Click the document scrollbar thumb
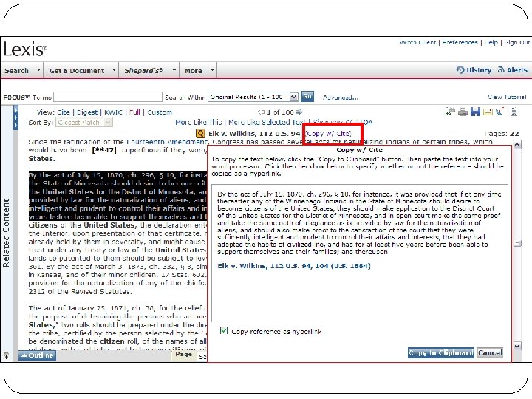532x399 pixels. coord(517,243)
